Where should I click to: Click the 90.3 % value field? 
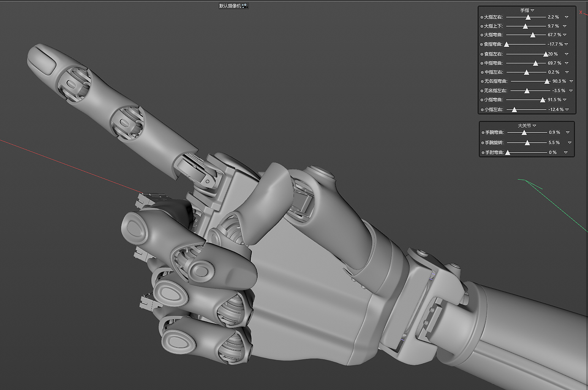tap(559, 81)
